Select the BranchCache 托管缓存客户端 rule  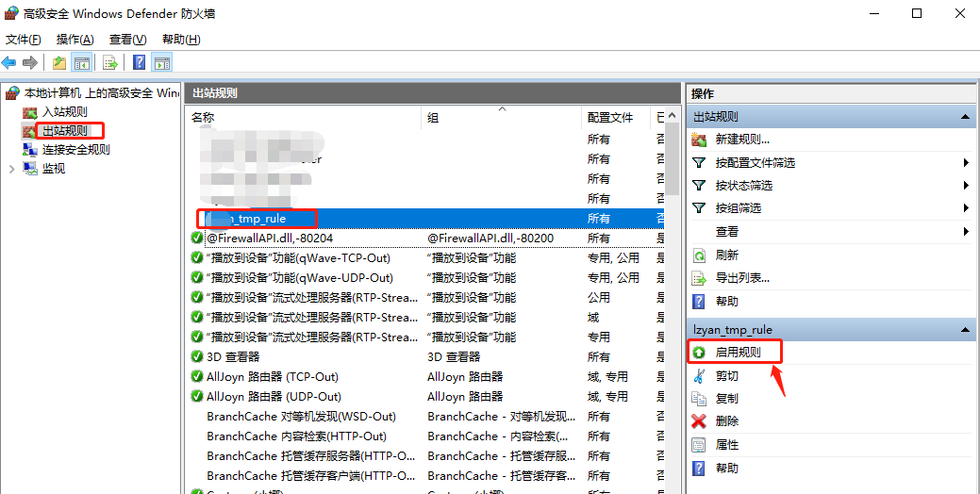(425, 476)
